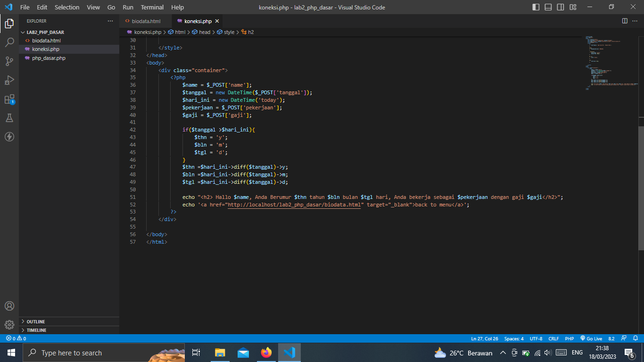Click Go Live in the status bar
Image resolution: width=644 pixels, height=362 pixels.
[591, 338]
